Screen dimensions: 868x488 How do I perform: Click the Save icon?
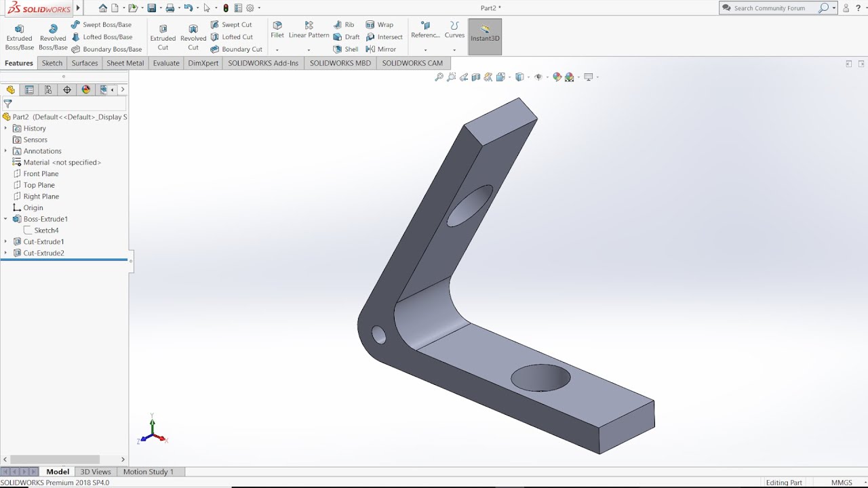(152, 8)
